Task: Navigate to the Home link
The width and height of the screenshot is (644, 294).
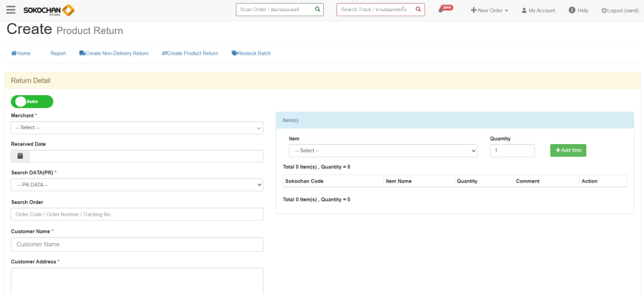Action: coord(21,54)
